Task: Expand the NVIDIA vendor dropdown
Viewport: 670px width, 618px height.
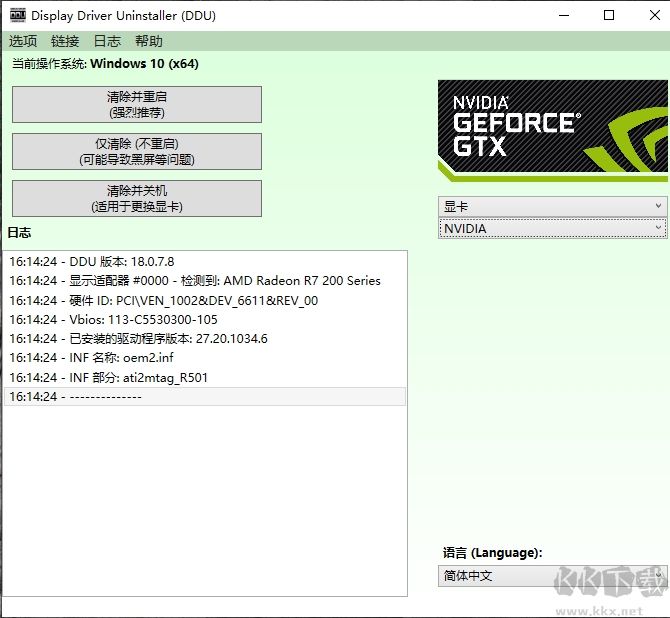Action: 552,228
